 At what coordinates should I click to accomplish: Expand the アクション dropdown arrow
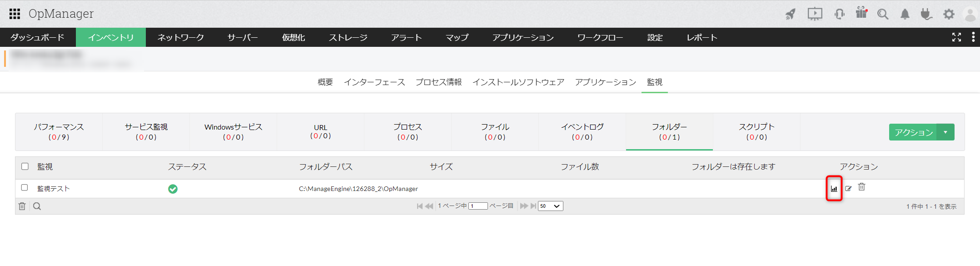(x=945, y=132)
